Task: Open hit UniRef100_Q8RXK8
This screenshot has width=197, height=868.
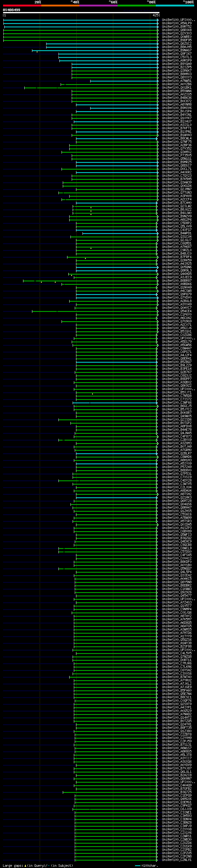Action: [x=177, y=30]
